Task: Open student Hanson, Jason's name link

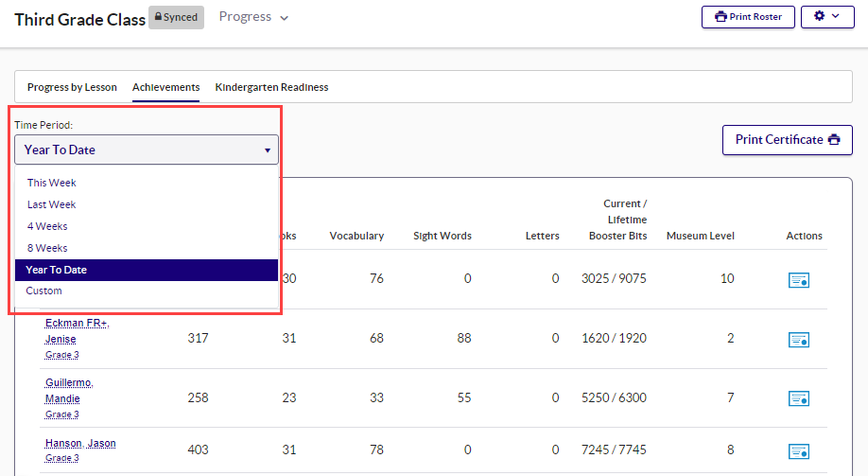Action: 80,444
